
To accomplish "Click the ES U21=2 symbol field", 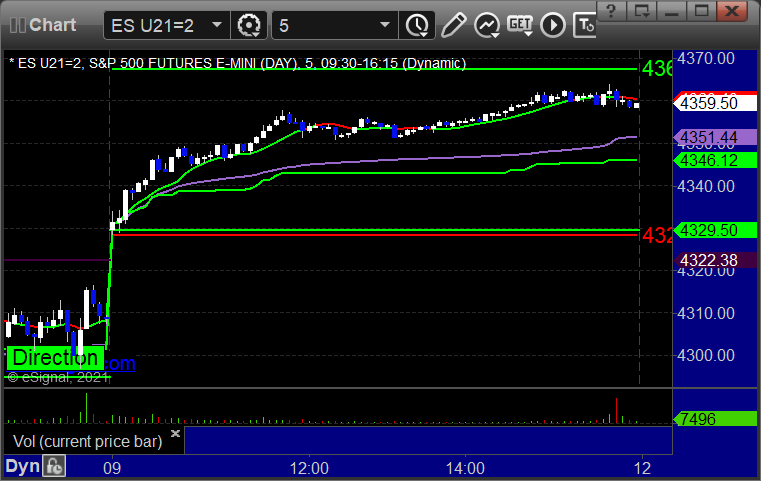I will pyautogui.click(x=166, y=25).
